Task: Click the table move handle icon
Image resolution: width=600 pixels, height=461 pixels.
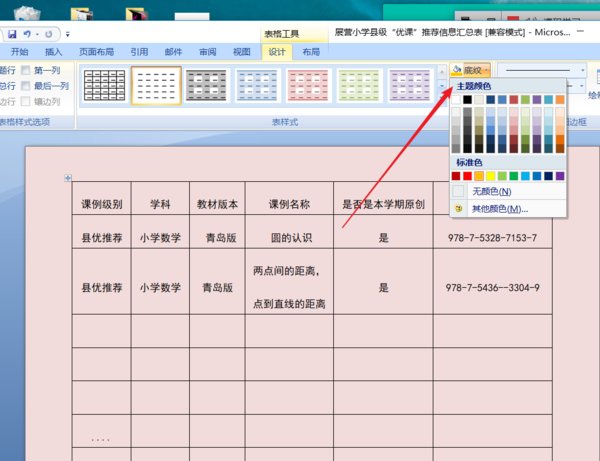Action: click(x=68, y=178)
